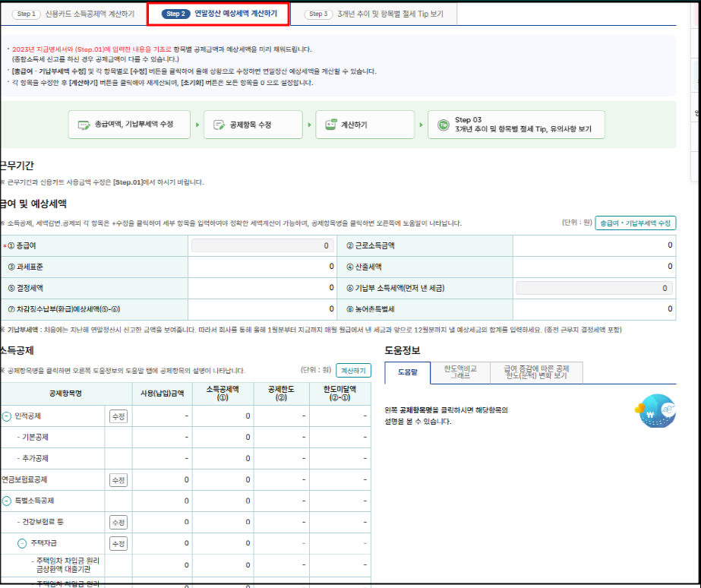Screen dimensions: 701x588
Task: Click 총급여 · 기납부세액 수정 button
Action: (635, 223)
